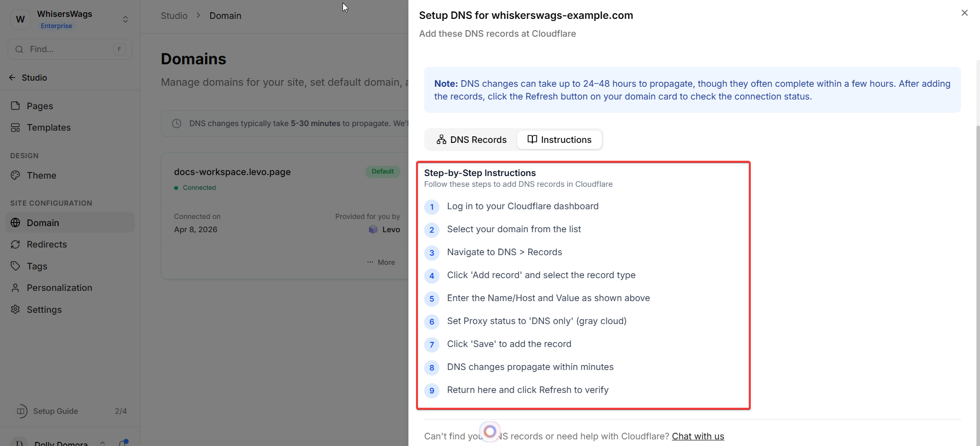Open Settings from the sidebar
The height and width of the screenshot is (446, 980).
44,310
